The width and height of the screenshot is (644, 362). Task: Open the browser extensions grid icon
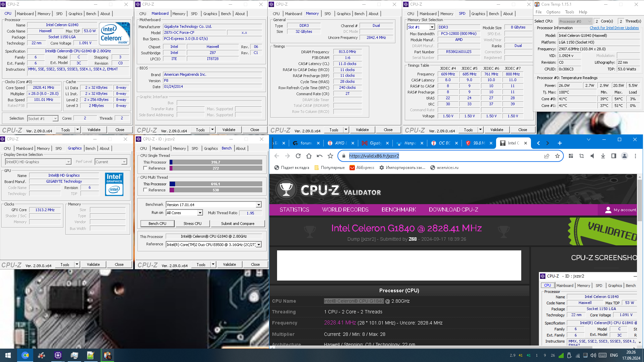pyautogui.click(x=571, y=156)
